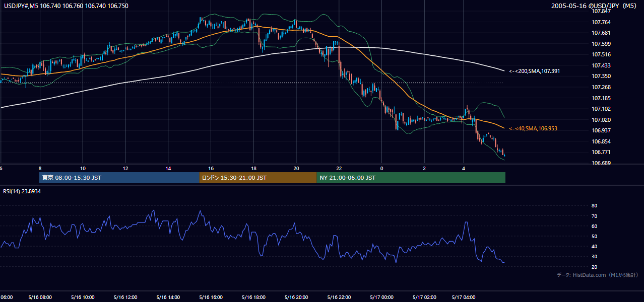This screenshot has width=644, height=302.
Task: Select the 東京 08:00-15:30 JST session bar
Action: tap(119, 178)
